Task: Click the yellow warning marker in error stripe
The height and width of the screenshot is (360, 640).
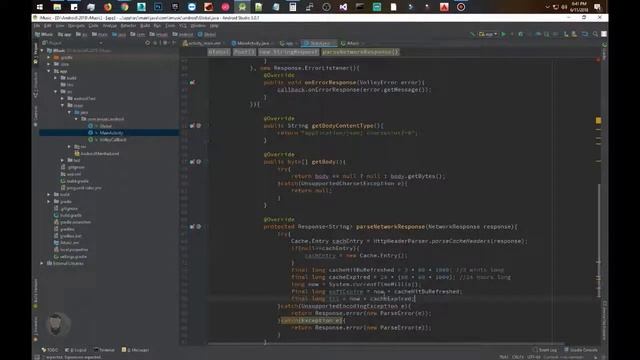Action: [598, 120]
